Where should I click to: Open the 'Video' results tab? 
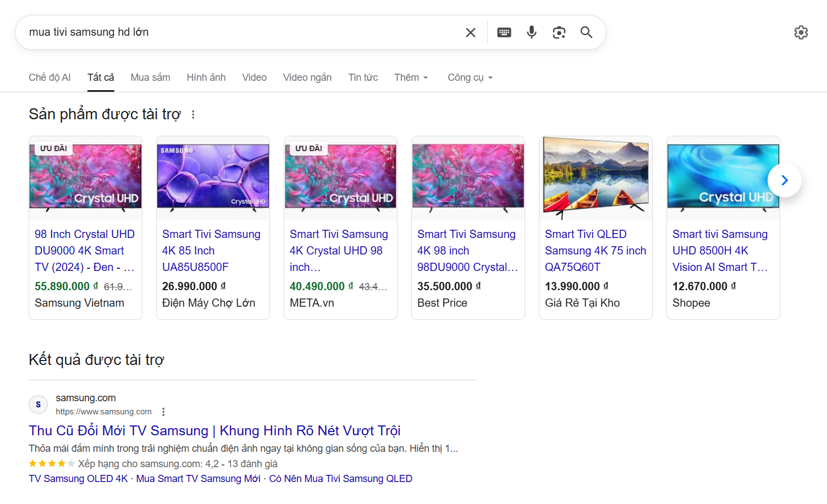[255, 77]
